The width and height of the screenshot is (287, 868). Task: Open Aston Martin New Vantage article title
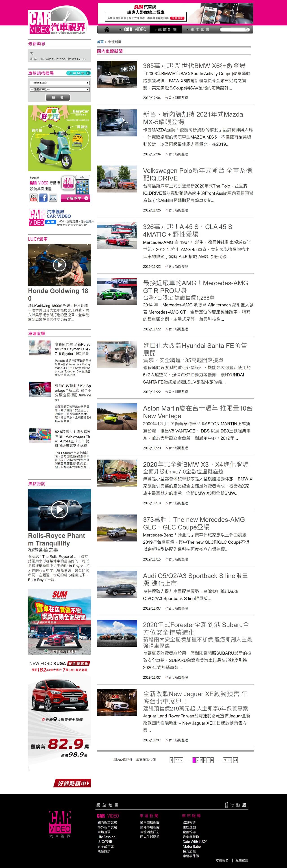pos(198,412)
